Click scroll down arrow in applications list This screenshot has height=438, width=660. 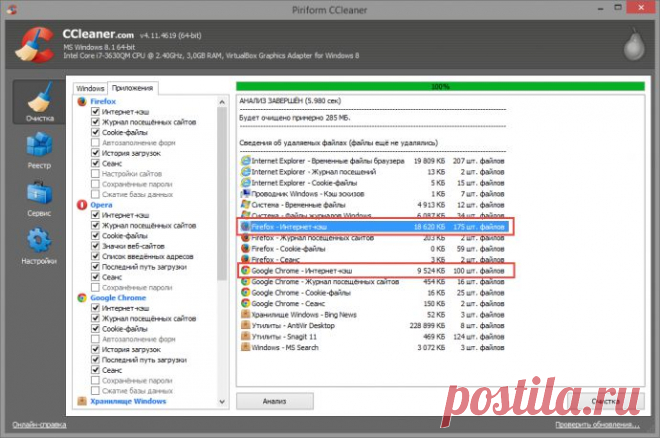222,402
